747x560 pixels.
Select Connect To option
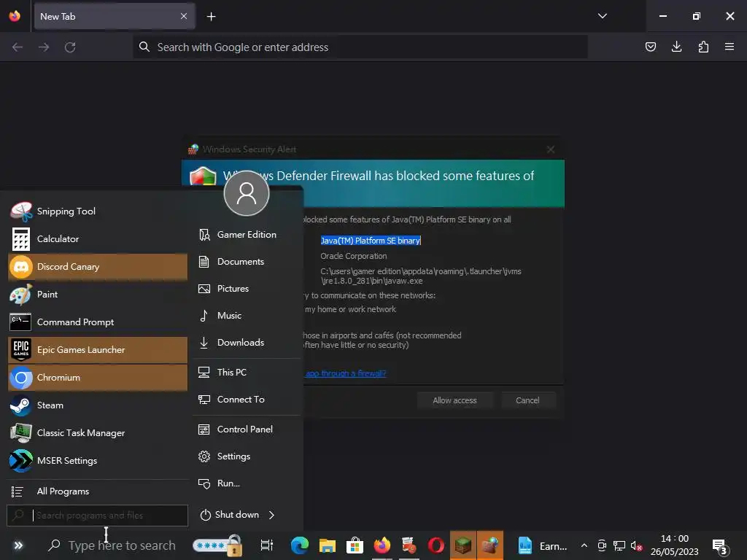coord(247,400)
